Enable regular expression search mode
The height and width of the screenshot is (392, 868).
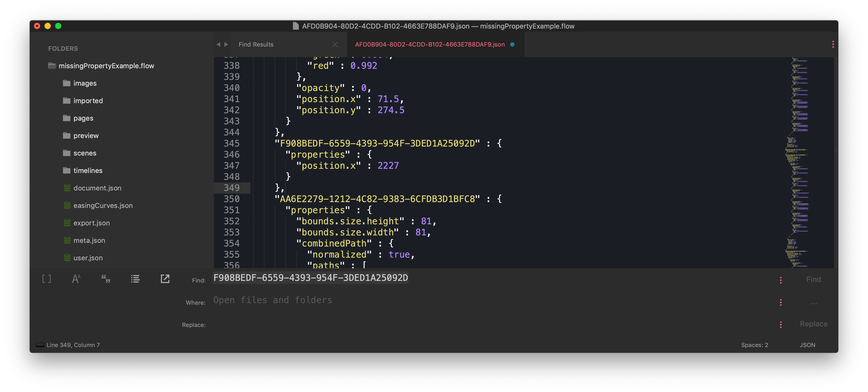47,279
